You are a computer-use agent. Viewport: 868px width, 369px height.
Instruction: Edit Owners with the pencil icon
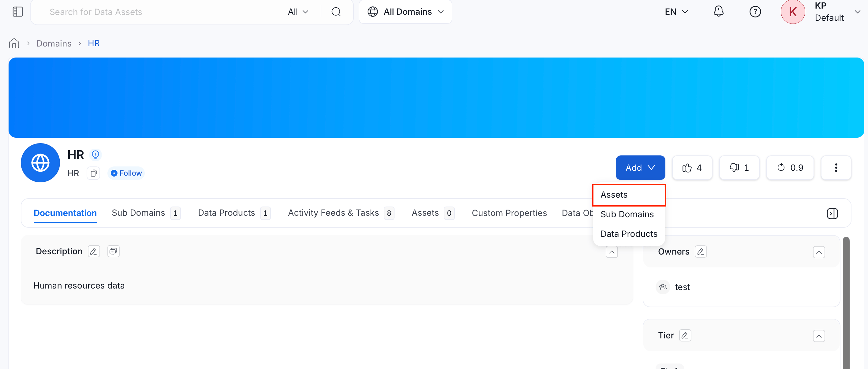(701, 252)
